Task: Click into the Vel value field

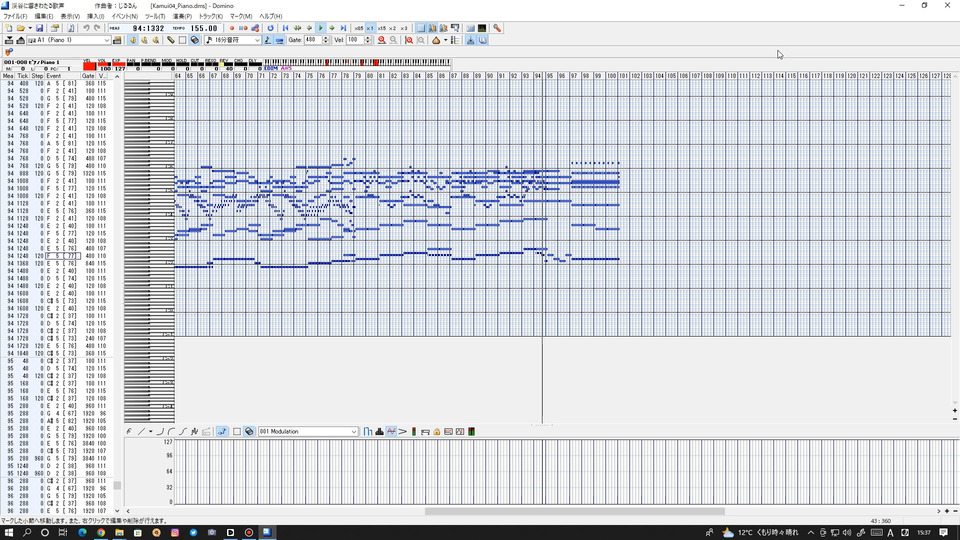Action: [355, 40]
